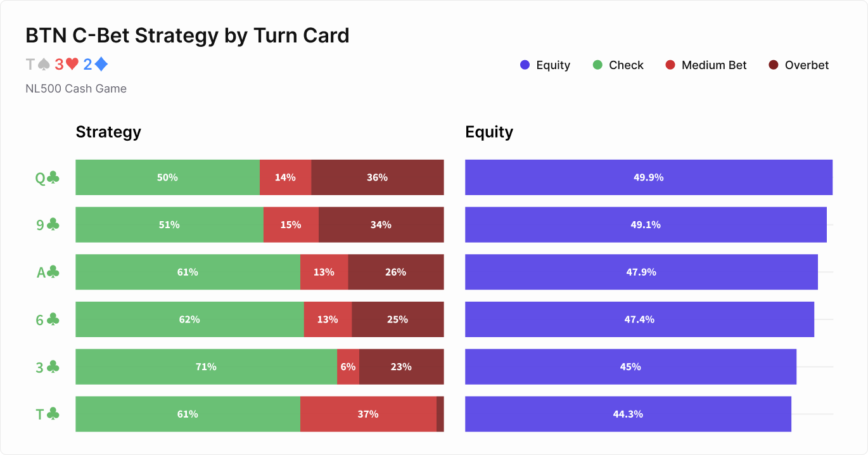Click the 3 clubs turn card label

47,367
